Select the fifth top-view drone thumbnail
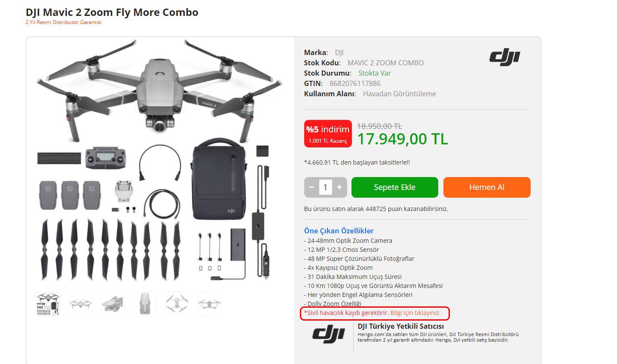617x364 pixels. [177, 304]
